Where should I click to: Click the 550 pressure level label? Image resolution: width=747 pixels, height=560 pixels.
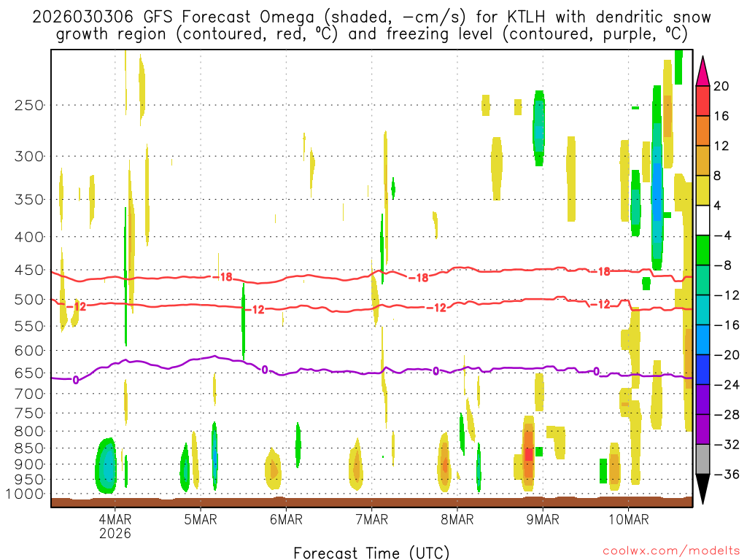tap(29, 326)
